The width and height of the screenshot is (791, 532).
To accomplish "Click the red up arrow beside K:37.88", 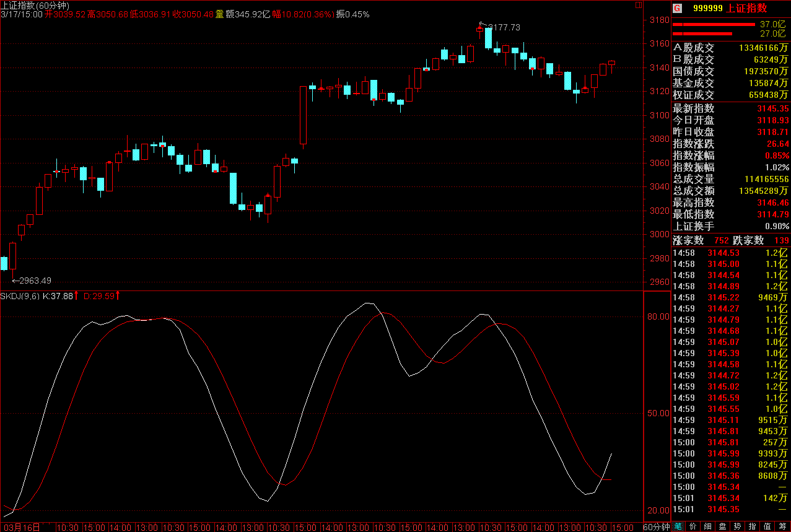I will (x=77, y=296).
